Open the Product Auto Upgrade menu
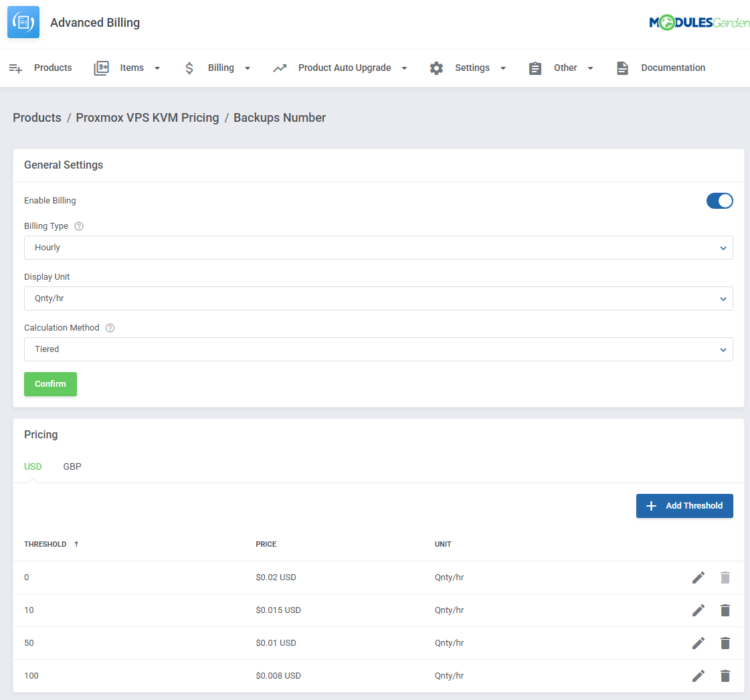Viewport: 750px width, 700px height. 341,68
